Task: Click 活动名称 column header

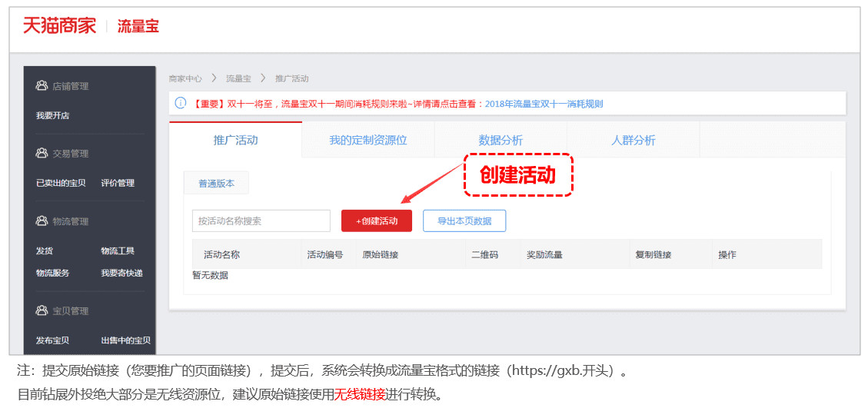Action: pyautogui.click(x=221, y=254)
